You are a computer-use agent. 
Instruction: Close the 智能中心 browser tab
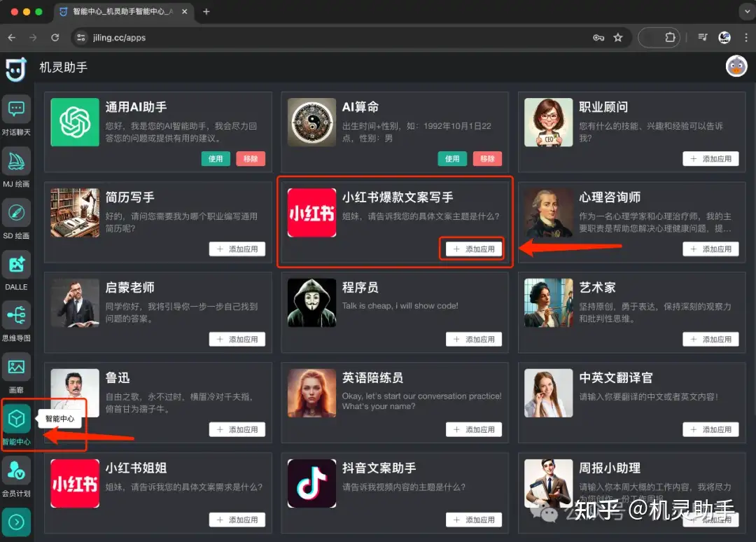point(184,12)
